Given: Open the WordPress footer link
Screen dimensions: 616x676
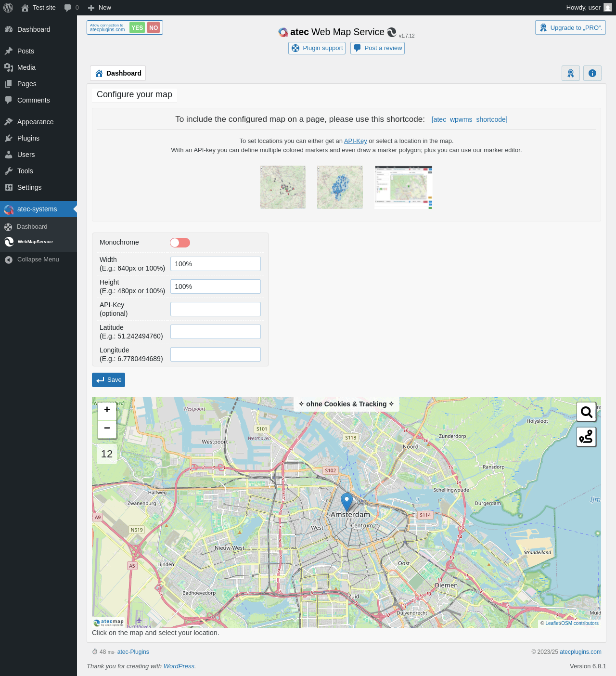Looking at the screenshot, I should point(179,666).
